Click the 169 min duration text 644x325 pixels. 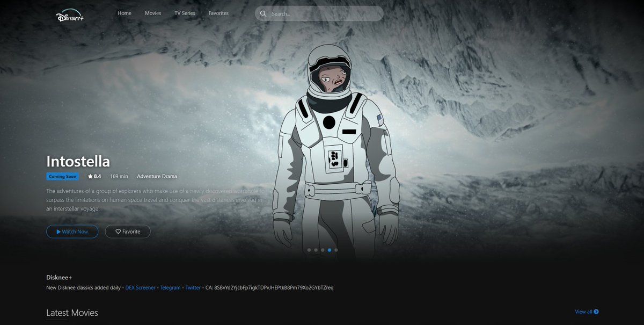coord(119,176)
